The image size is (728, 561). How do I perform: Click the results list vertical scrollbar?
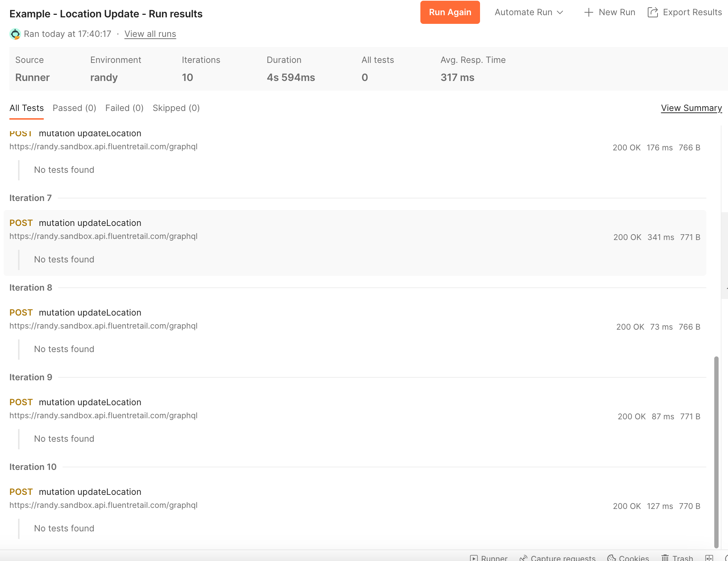click(x=716, y=451)
